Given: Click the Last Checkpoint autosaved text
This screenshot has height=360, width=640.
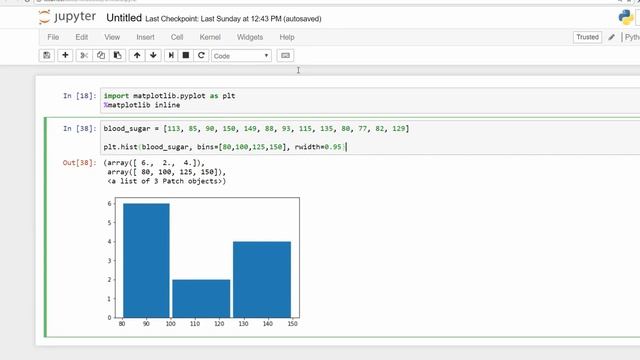Looking at the screenshot, I should 233,19.
